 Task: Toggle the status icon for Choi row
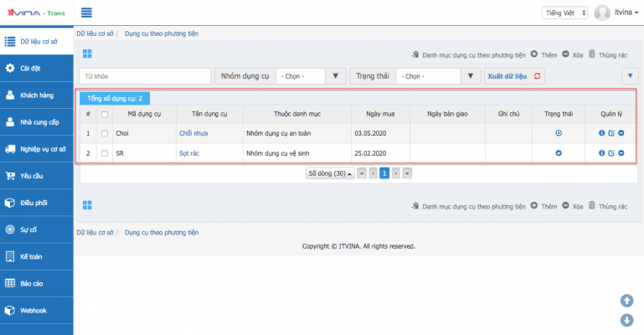point(559,133)
